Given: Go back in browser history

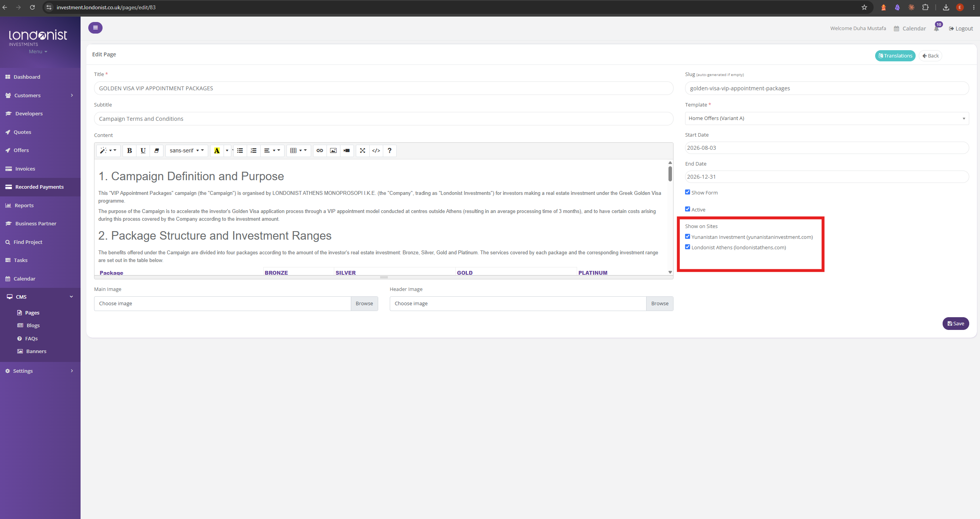Looking at the screenshot, I should (x=5, y=7).
